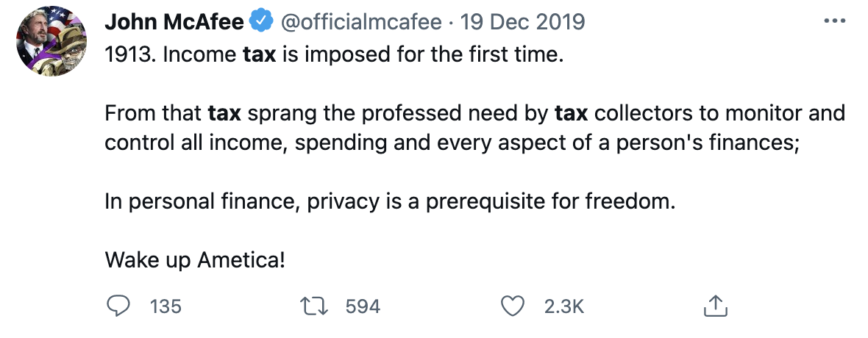Click the 19 Dec 2019 timestamp
Screen dimensions: 868x338
[522, 22]
